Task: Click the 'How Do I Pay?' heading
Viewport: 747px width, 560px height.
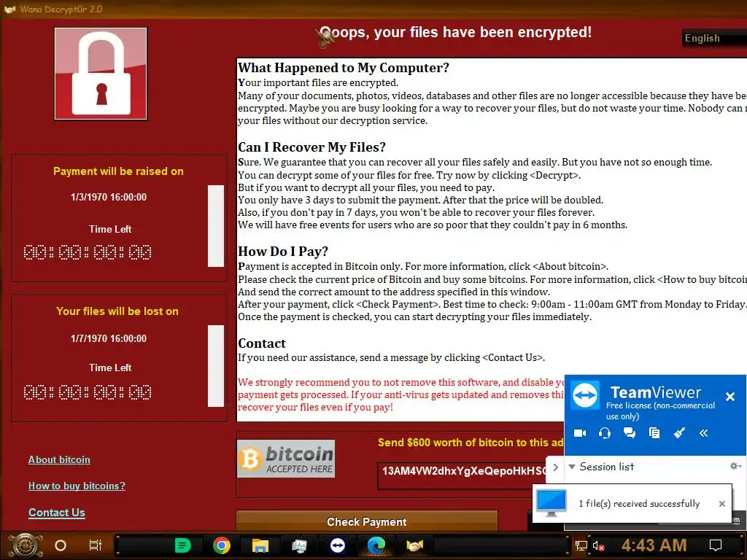Action: 283,251
